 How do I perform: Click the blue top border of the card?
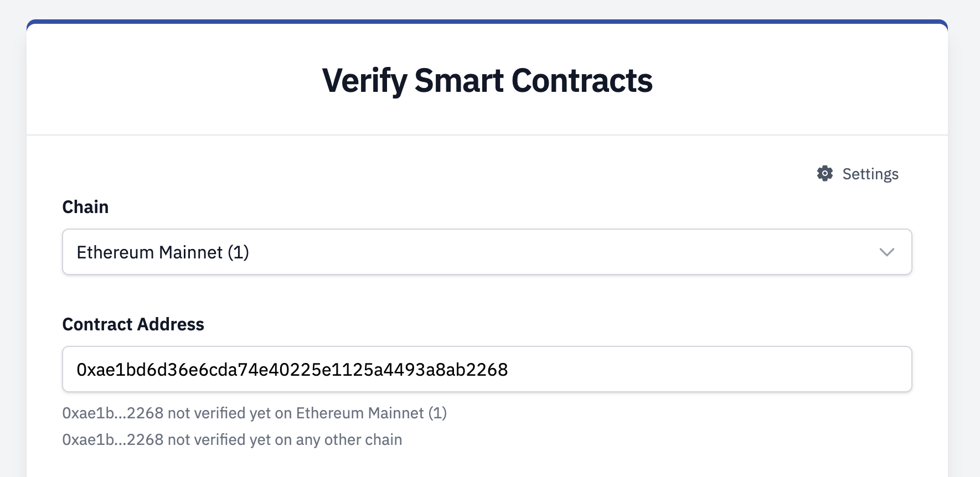coord(487,22)
